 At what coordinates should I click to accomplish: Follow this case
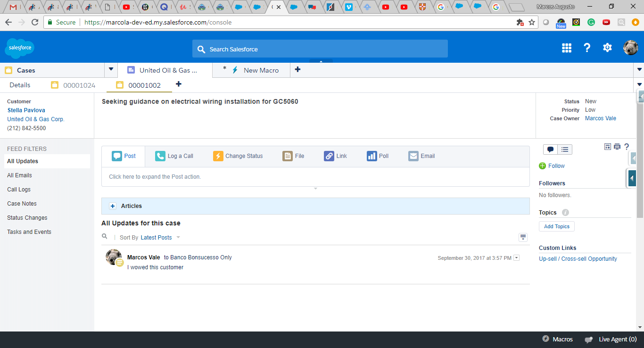click(552, 166)
